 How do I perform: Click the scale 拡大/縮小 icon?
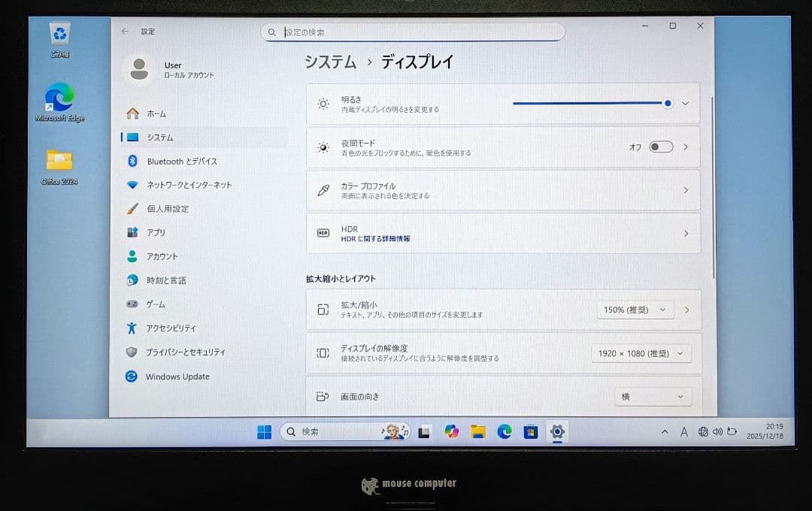[x=323, y=310]
